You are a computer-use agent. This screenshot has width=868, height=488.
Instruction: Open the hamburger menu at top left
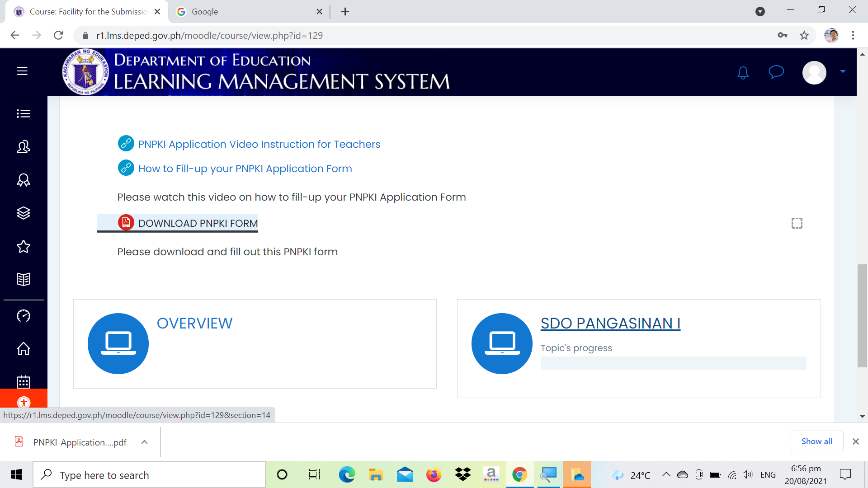pyautogui.click(x=21, y=71)
